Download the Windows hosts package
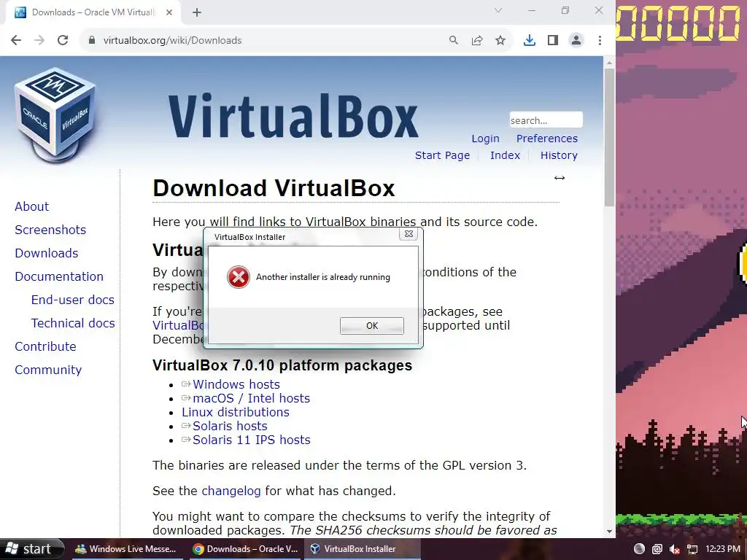The height and width of the screenshot is (560, 747). pyautogui.click(x=236, y=384)
